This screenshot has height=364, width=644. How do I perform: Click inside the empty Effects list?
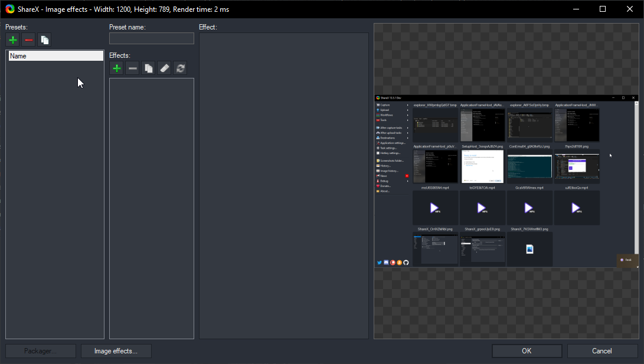152,208
